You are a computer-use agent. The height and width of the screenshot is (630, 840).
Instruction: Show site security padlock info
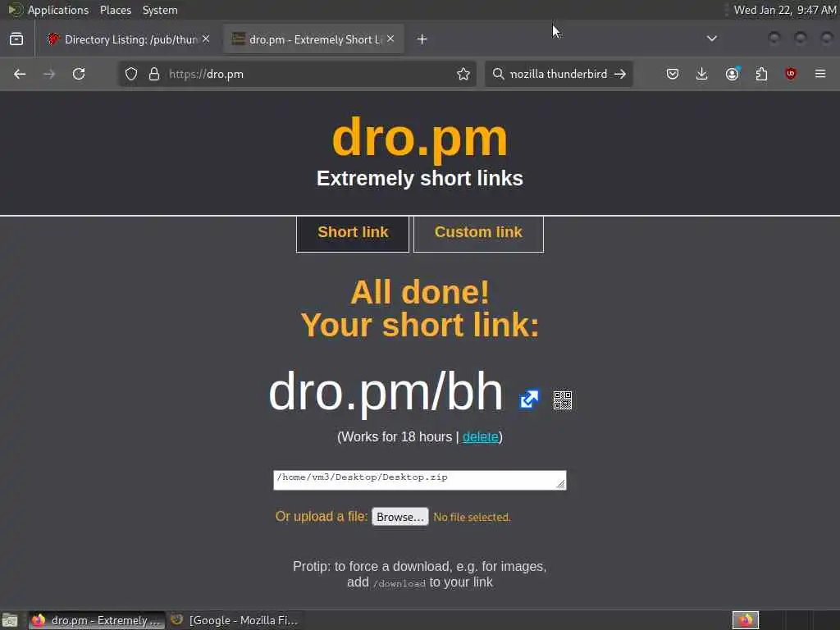pos(154,74)
